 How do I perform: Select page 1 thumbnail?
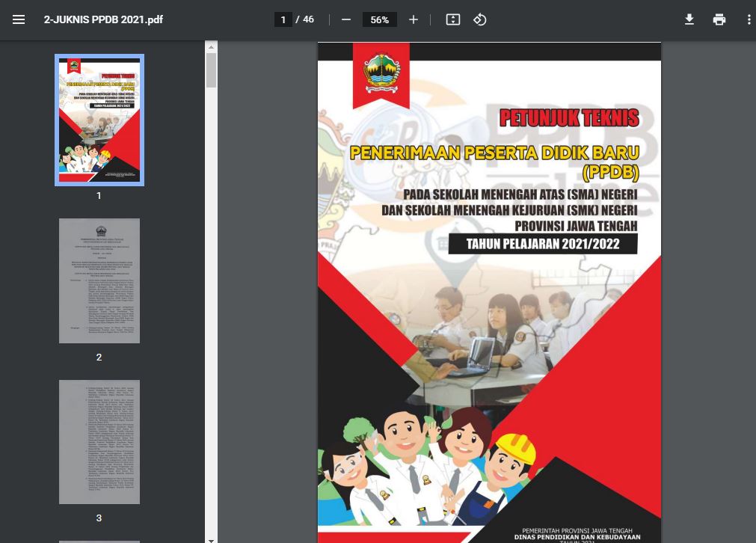(x=99, y=120)
